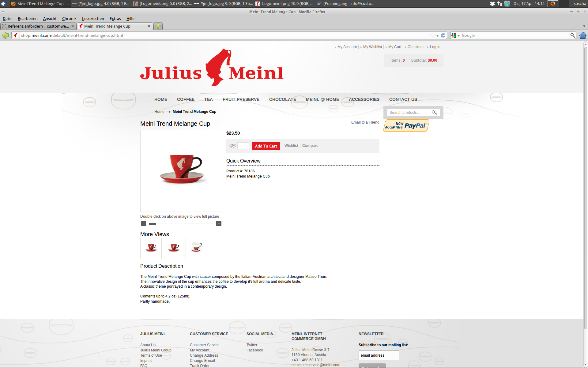This screenshot has width=588, height=368.
Task: Click the zoom out minus icon under the image
Action: click(143, 224)
